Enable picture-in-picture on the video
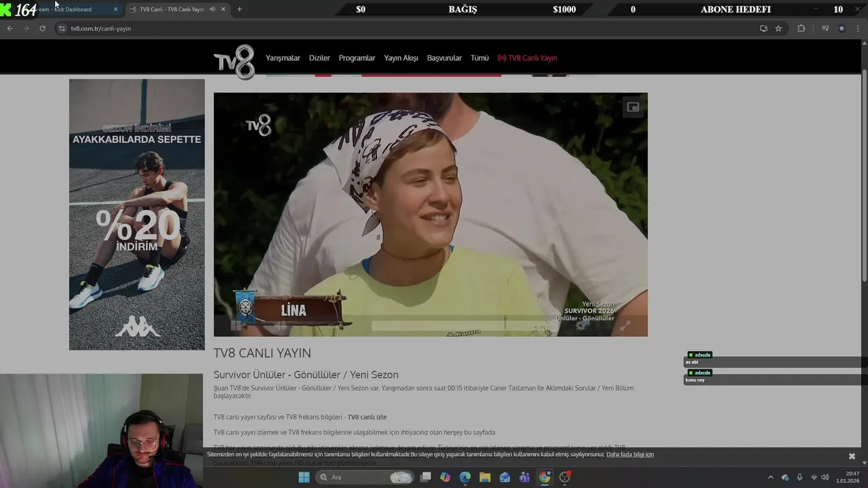 (633, 107)
